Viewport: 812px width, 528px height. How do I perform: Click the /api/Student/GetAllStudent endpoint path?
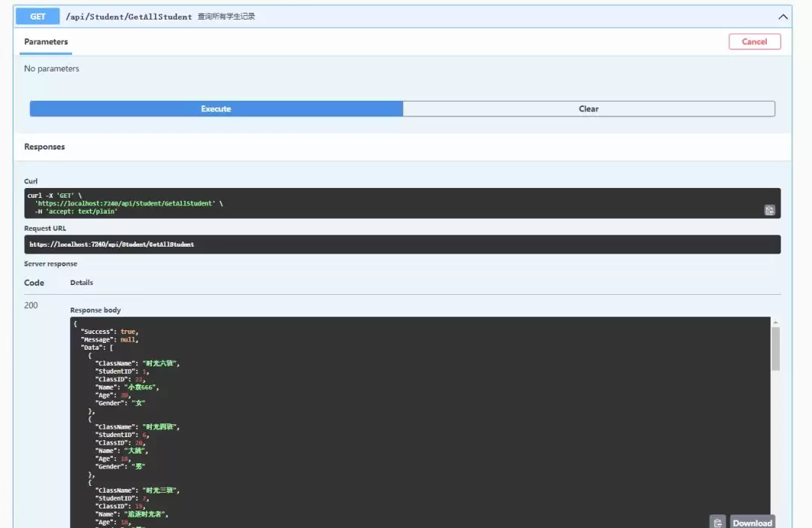(129, 17)
